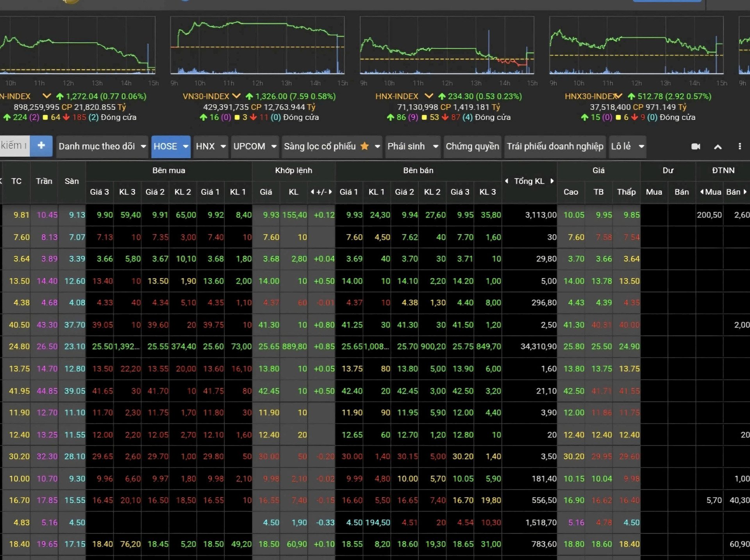
Task: Click the ĐTNN header group
Action: pos(723,171)
